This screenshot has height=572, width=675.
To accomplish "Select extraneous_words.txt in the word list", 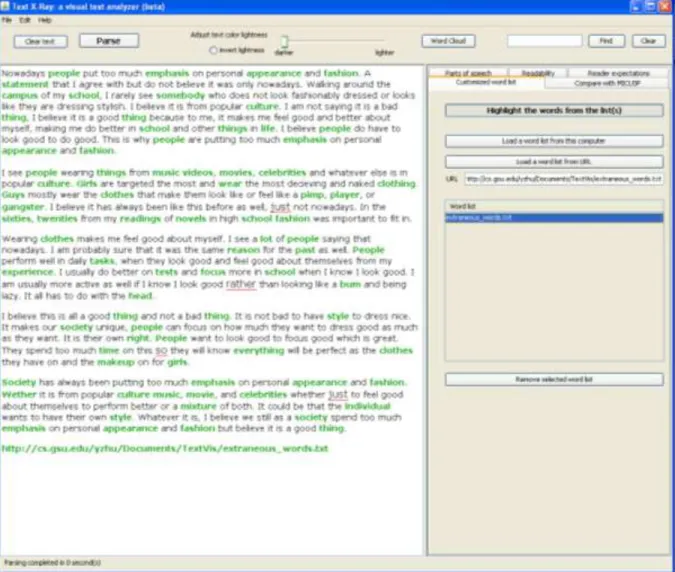I will tap(554, 218).
